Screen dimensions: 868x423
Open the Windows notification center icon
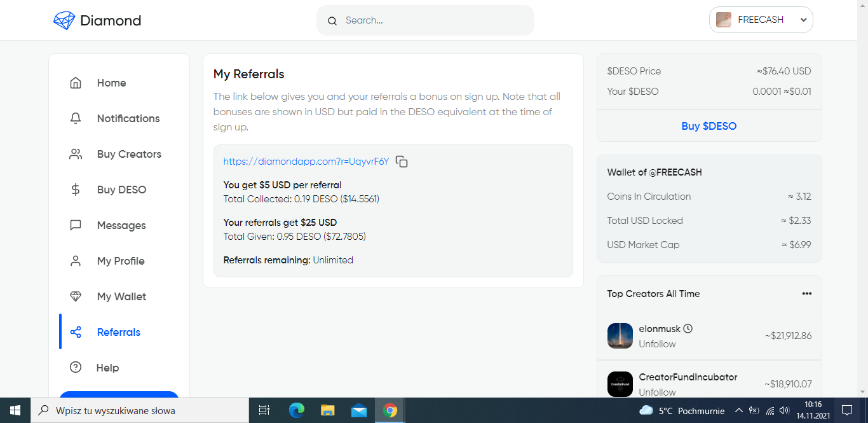(846, 410)
